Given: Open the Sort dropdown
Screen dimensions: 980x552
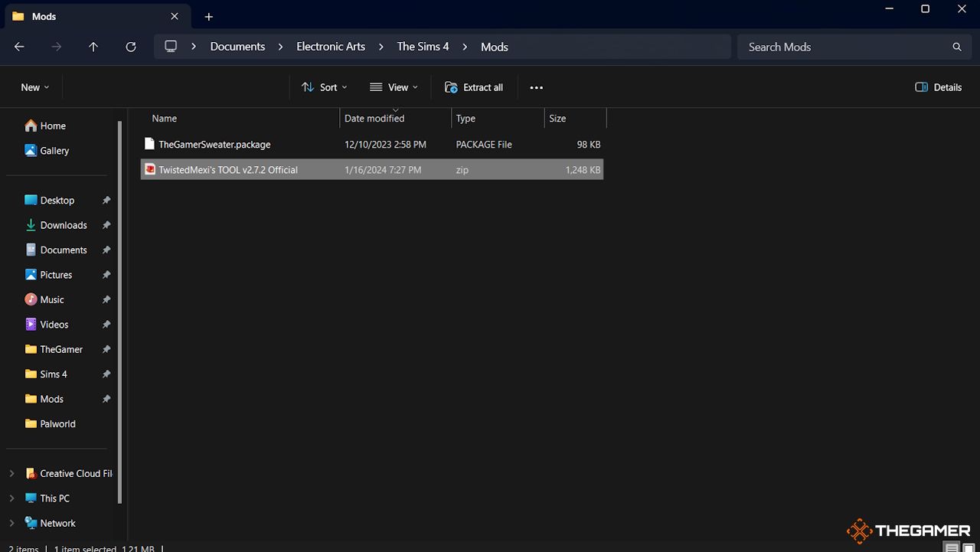Looking at the screenshot, I should click(x=325, y=87).
